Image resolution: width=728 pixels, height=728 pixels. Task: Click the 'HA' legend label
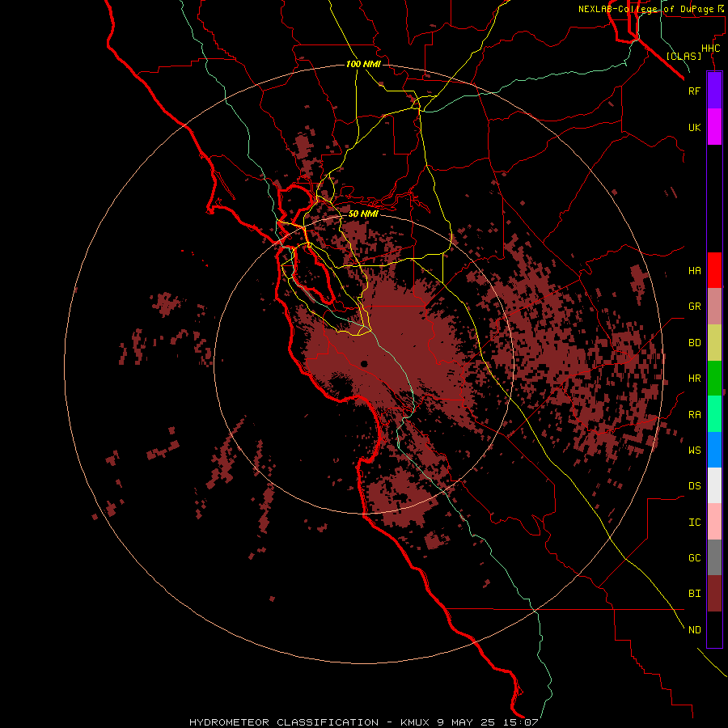click(x=694, y=270)
